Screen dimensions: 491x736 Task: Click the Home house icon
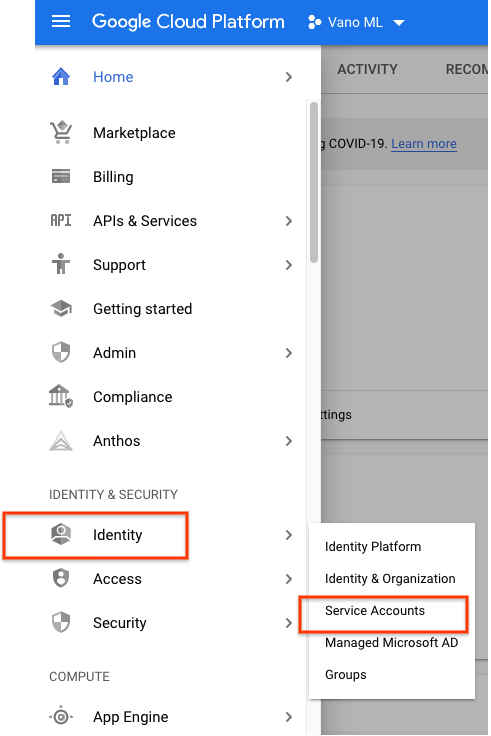(61, 77)
